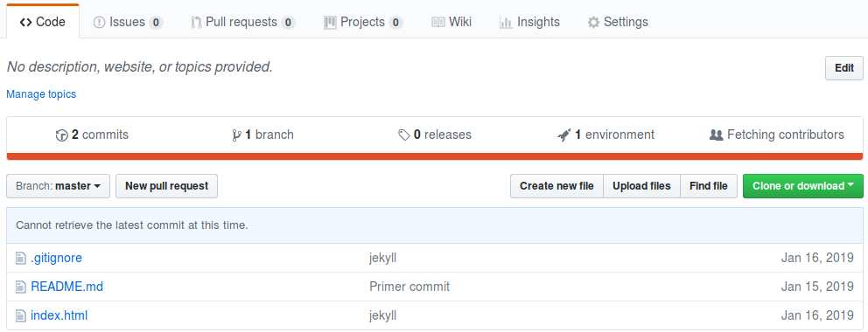Click the 'Cannot retrieve the latest commit' message

point(132,225)
